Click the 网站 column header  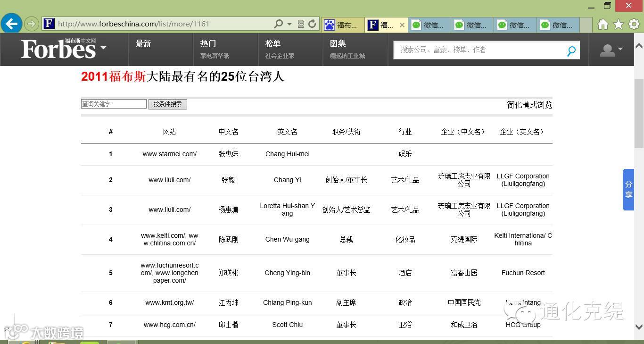[170, 132]
